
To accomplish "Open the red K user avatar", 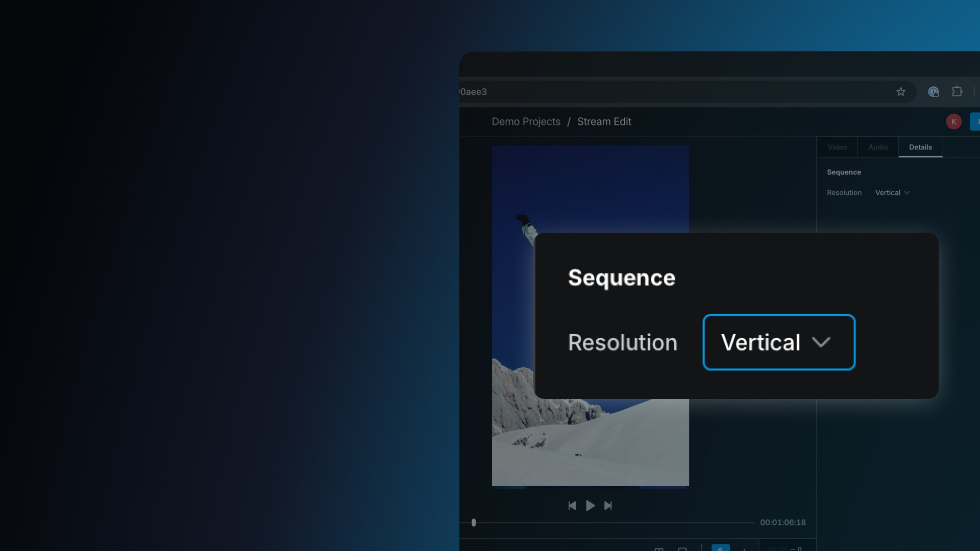I will tap(953, 121).
